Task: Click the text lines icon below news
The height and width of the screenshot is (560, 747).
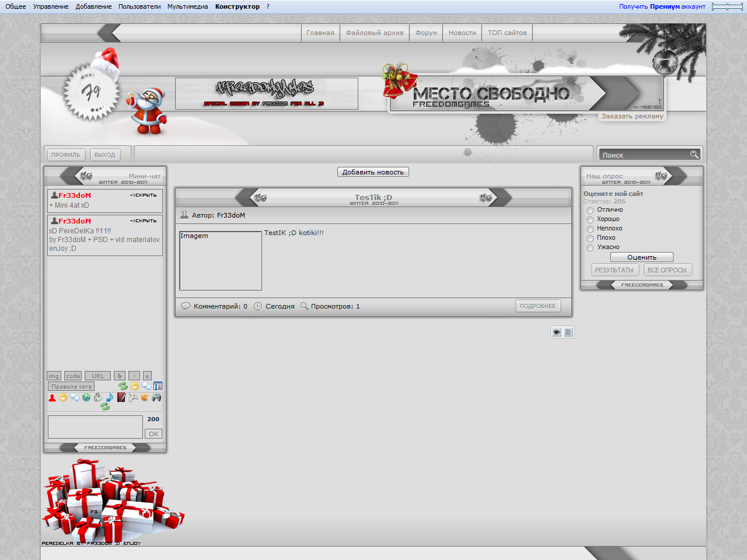Action: coord(568,332)
